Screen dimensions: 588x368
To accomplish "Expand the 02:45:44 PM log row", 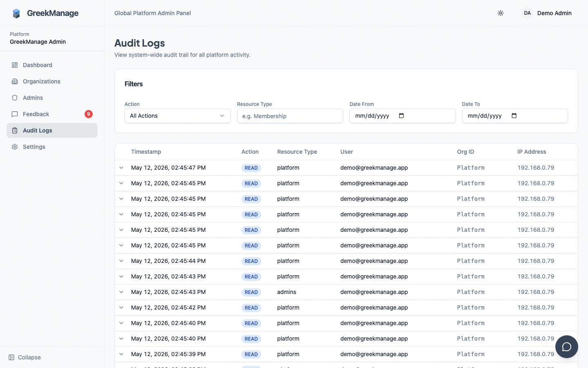I will (x=121, y=261).
